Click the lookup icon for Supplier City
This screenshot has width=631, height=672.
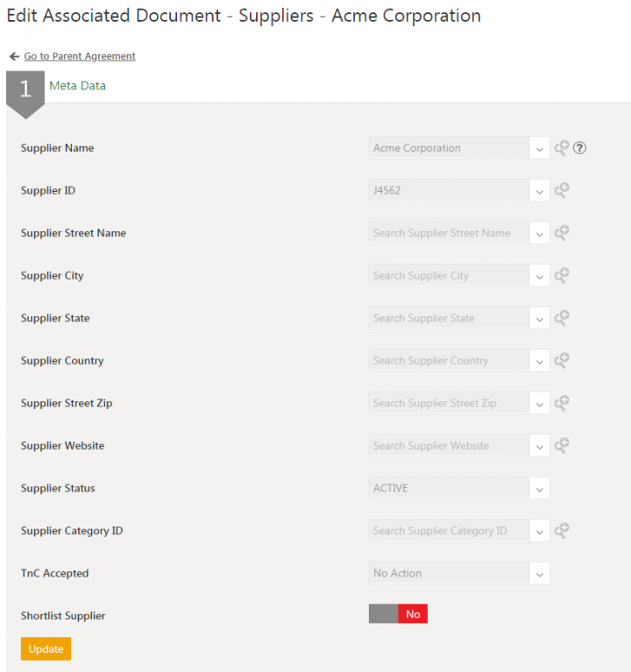562,275
